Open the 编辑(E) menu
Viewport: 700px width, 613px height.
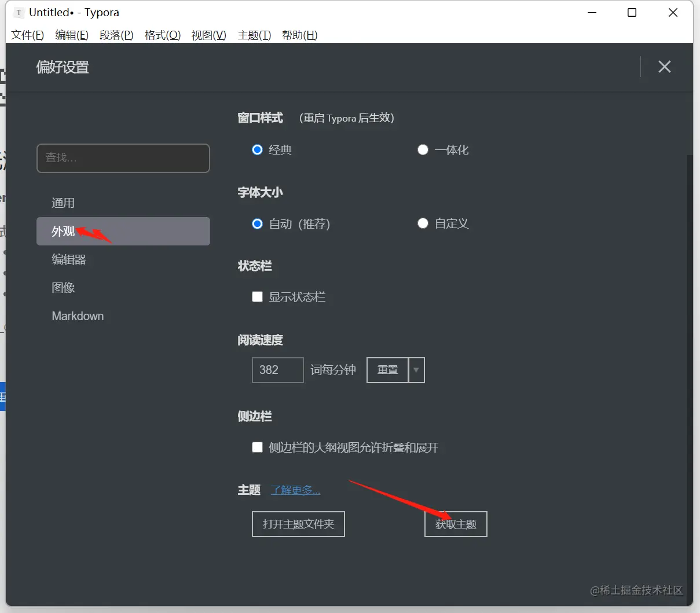[72, 35]
